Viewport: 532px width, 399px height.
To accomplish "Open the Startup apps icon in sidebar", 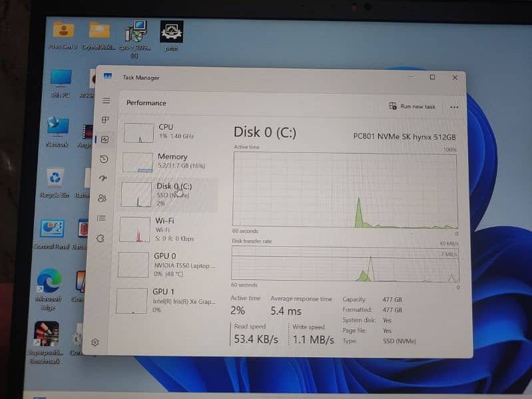I will click(103, 178).
